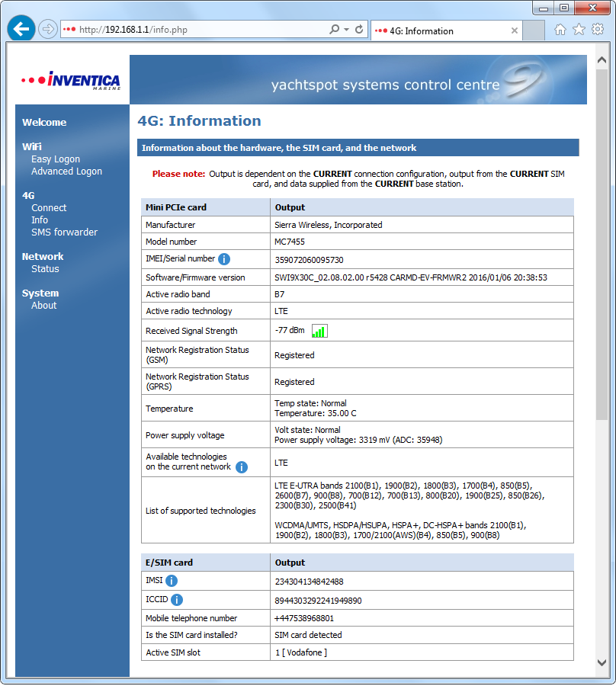
Task: Click 'Registered' in the GSM status row
Action: click(294, 355)
